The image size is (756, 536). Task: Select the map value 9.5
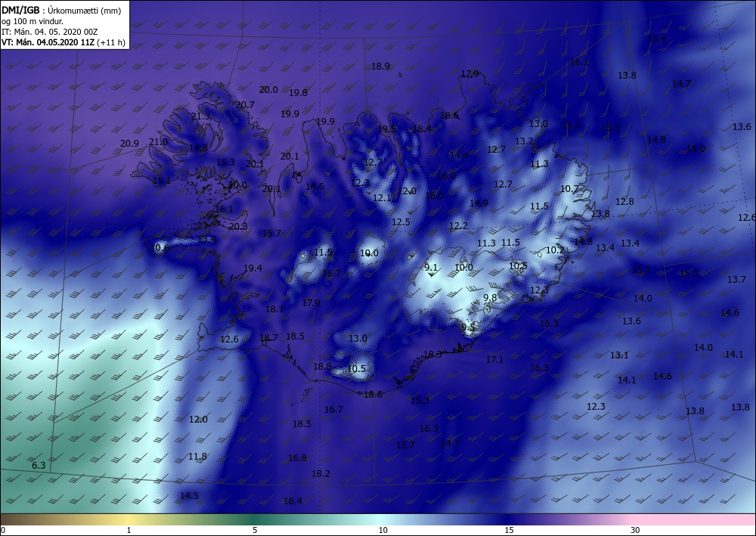pyautogui.click(x=468, y=327)
